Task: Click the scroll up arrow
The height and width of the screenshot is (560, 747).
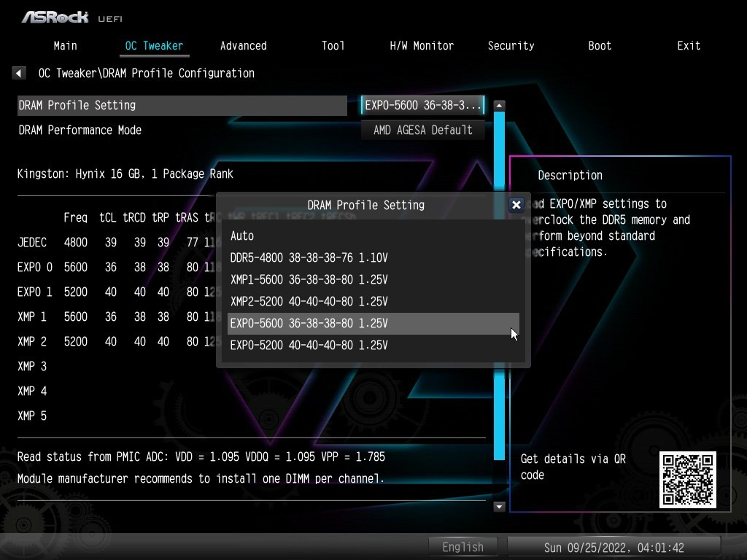Action: click(499, 106)
